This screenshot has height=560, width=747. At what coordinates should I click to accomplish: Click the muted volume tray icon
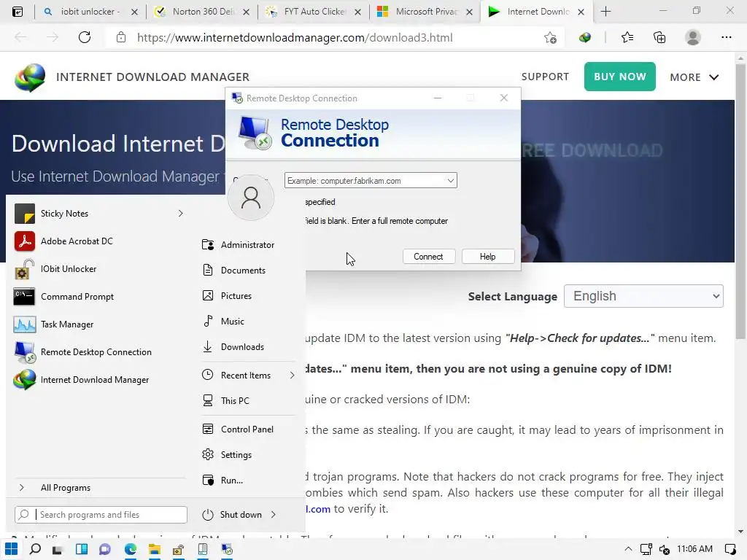665,550
